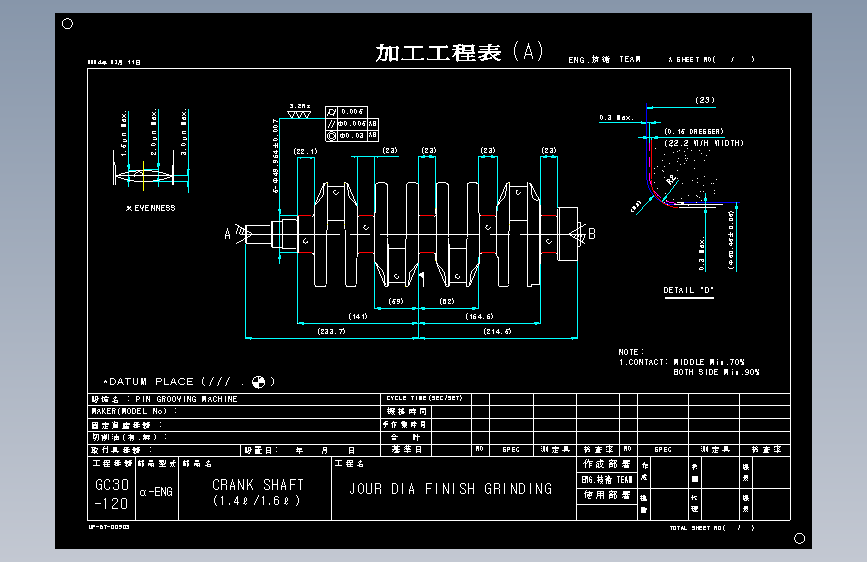The height and width of the screenshot is (562, 867).
Task: Select the BOTH SIDE Min.90% note line
Action: coord(716,372)
